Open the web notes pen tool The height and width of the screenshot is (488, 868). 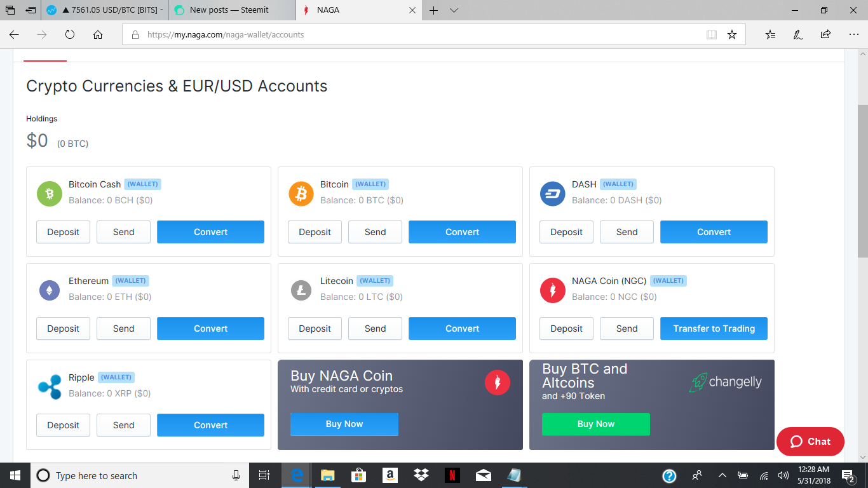point(798,35)
